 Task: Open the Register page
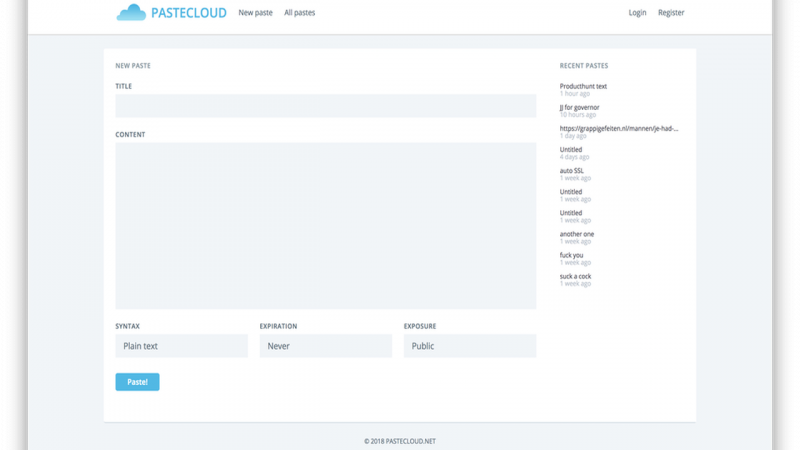(x=671, y=13)
